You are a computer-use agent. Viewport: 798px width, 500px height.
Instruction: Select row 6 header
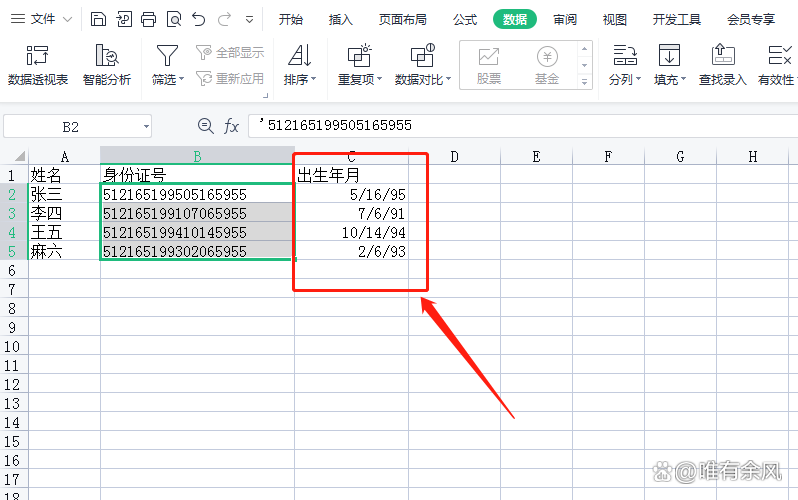12,270
